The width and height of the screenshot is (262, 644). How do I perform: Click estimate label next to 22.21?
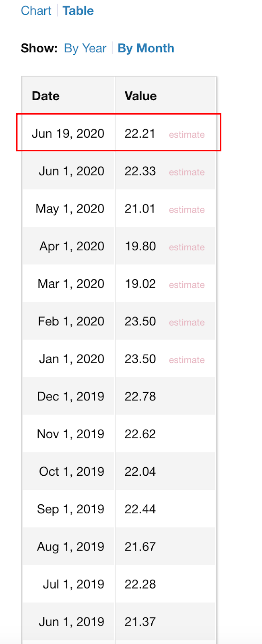187,134
